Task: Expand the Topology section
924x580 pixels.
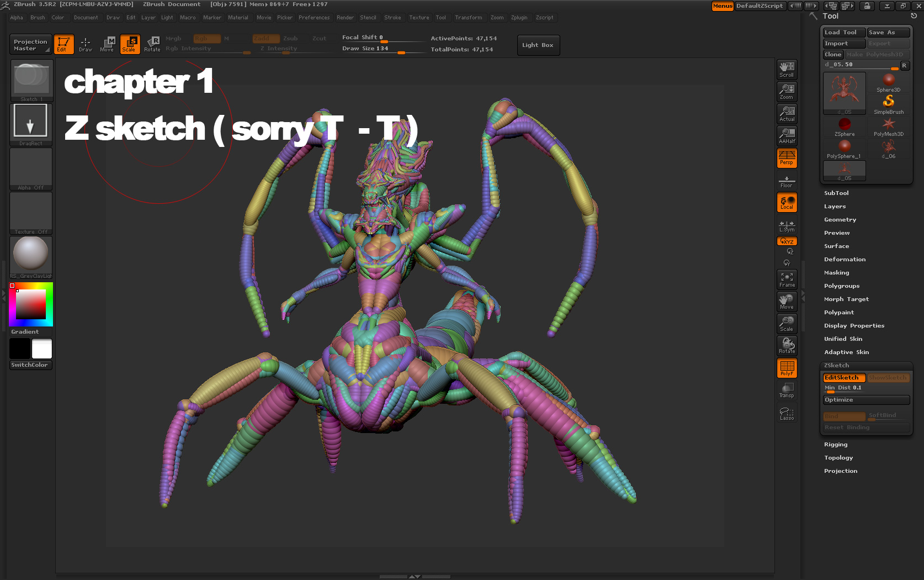Action: click(x=838, y=458)
